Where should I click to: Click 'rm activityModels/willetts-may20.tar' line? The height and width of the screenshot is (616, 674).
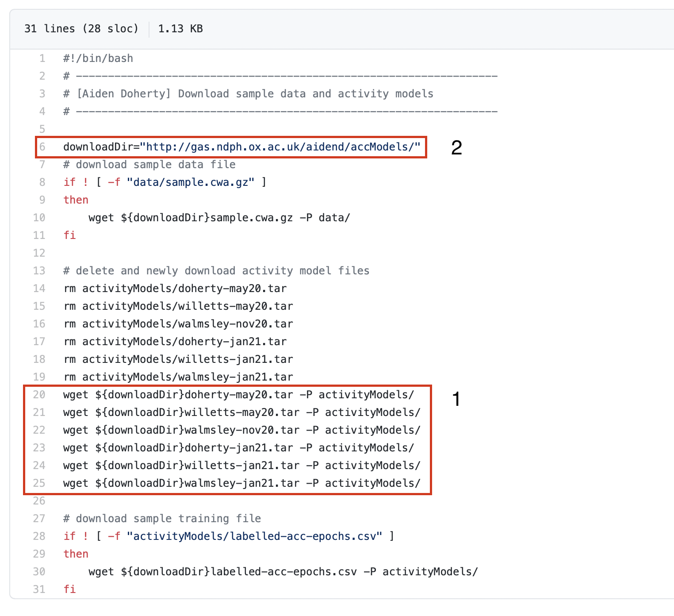(178, 306)
